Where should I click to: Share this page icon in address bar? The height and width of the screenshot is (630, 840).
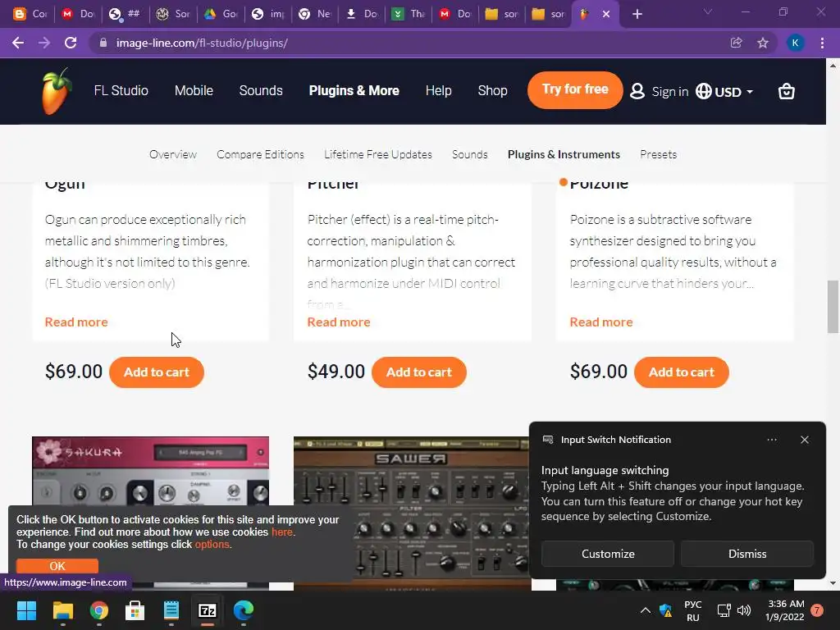tap(736, 43)
